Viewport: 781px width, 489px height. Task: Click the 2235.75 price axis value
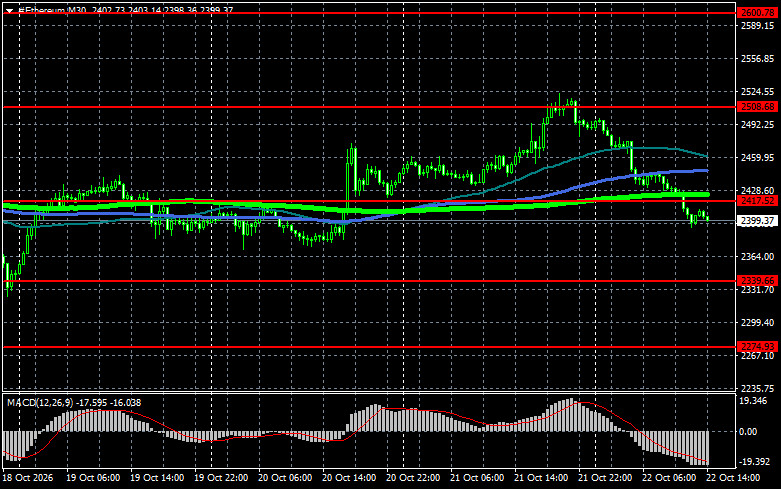758,388
